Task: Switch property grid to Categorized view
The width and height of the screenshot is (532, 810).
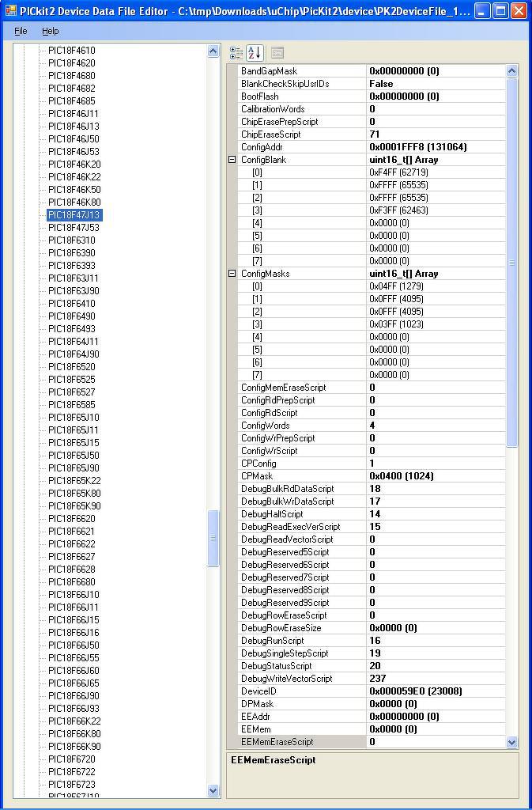Action: coord(237,52)
